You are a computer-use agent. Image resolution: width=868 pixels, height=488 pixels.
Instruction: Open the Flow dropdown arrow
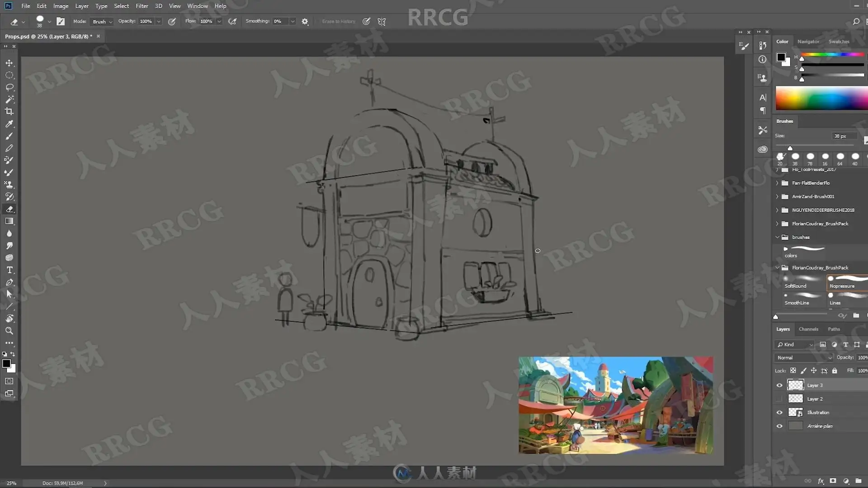(x=219, y=21)
